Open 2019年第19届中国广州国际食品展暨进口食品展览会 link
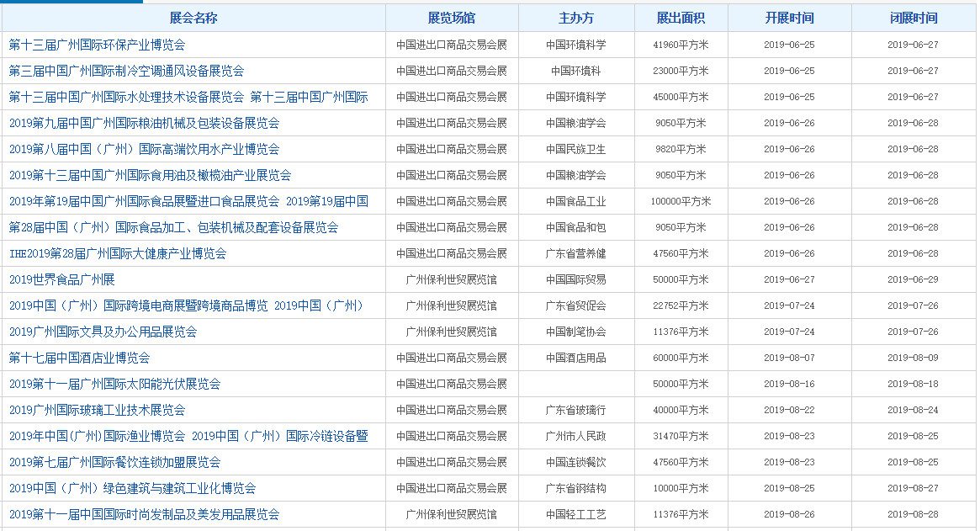The height and width of the screenshot is (531, 980). click(144, 201)
